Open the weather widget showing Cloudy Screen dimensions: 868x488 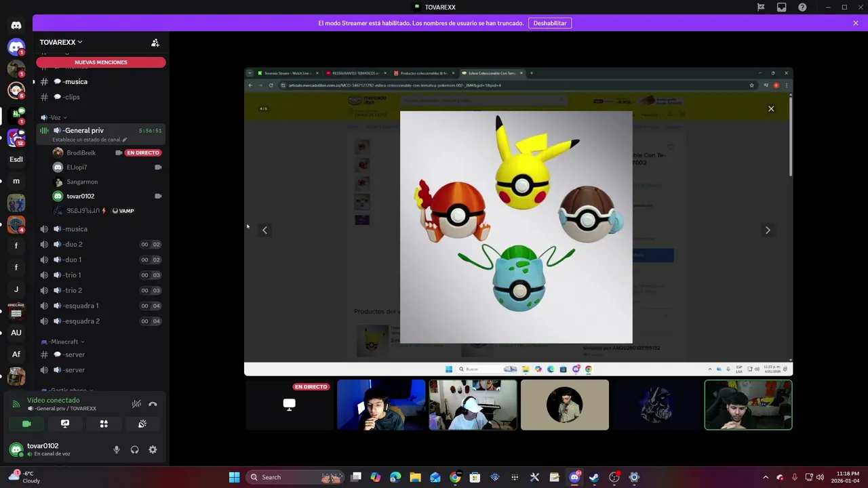tap(24, 477)
